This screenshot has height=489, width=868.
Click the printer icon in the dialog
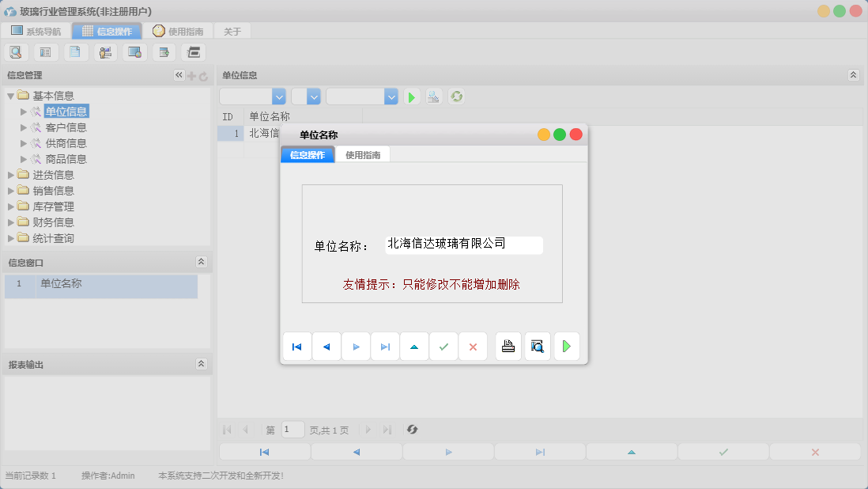[x=508, y=346]
